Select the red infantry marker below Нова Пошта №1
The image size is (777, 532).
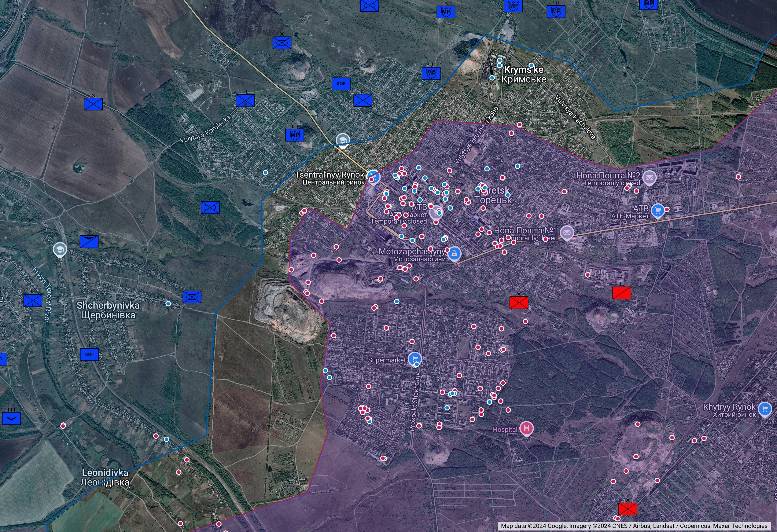[519, 303]
